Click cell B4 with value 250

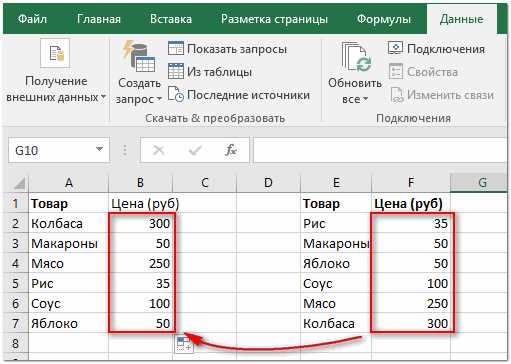click(140, 263)
